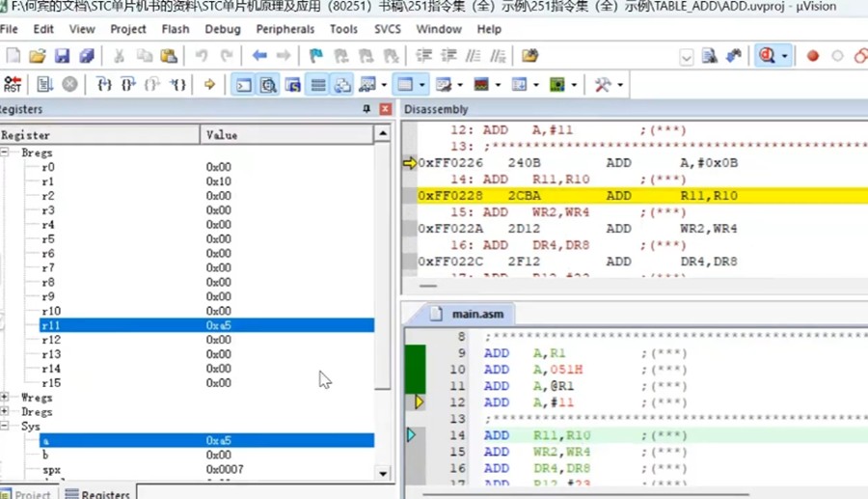Viewport: 868px width, 499px height.
Task: Open the Watch windows dropdown arrow
Action: tap(384, 85)
